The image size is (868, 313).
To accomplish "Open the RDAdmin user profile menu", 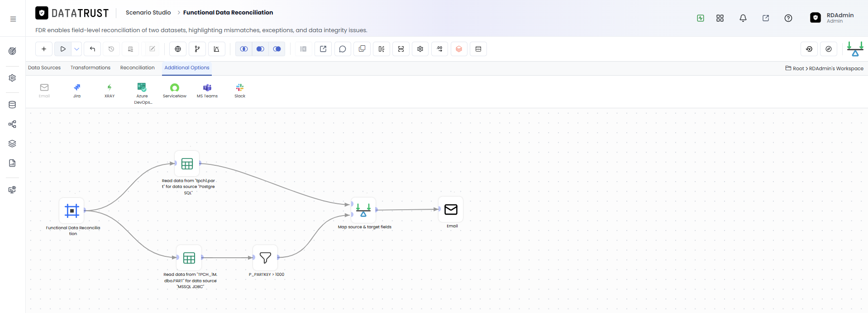I will (832, 18).
